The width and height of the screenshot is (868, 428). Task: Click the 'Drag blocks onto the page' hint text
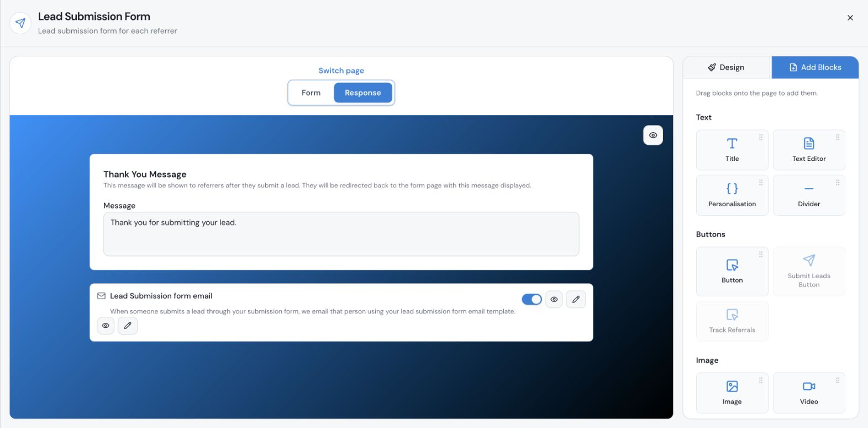point(756,93)
